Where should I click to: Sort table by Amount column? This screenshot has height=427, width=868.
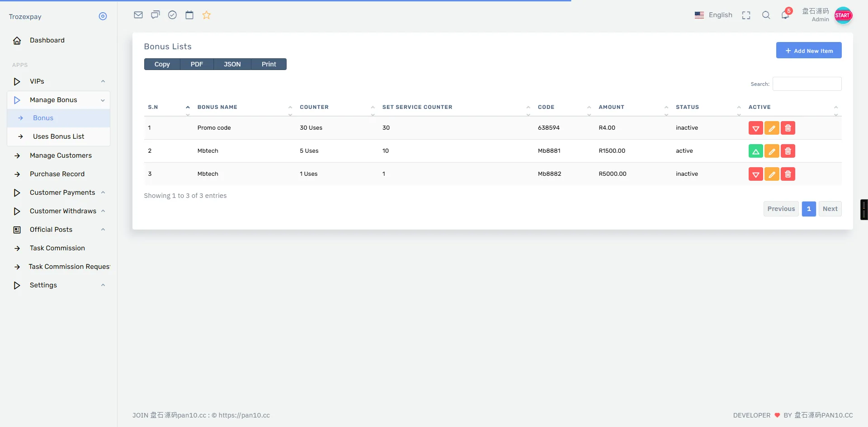click(x=633, y=108)
